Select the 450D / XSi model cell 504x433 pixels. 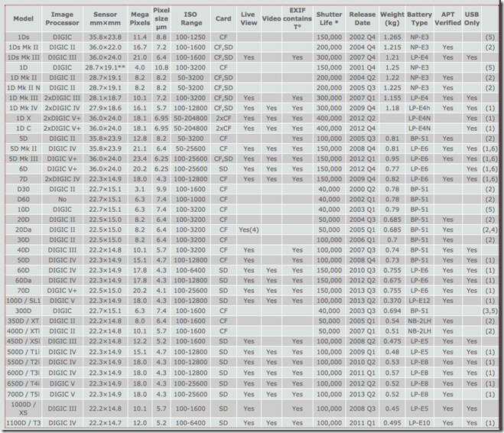pyautogui.click(x=24, y=341)
